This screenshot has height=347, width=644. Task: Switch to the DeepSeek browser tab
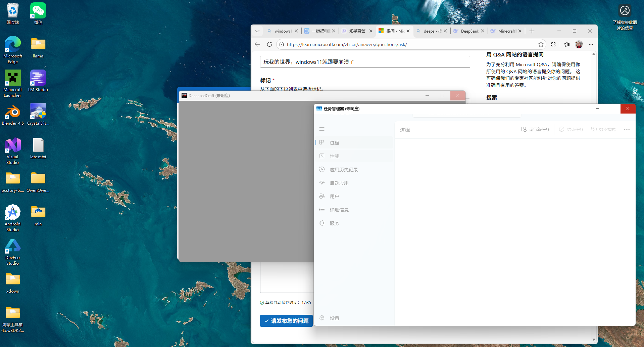(469, 31)
